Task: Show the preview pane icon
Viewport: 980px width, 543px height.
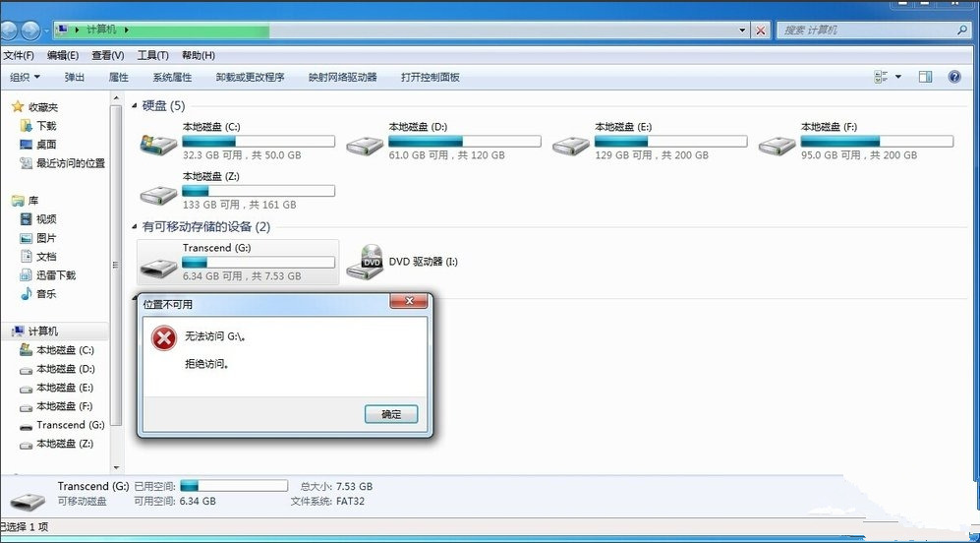Action: coord(925,77)
